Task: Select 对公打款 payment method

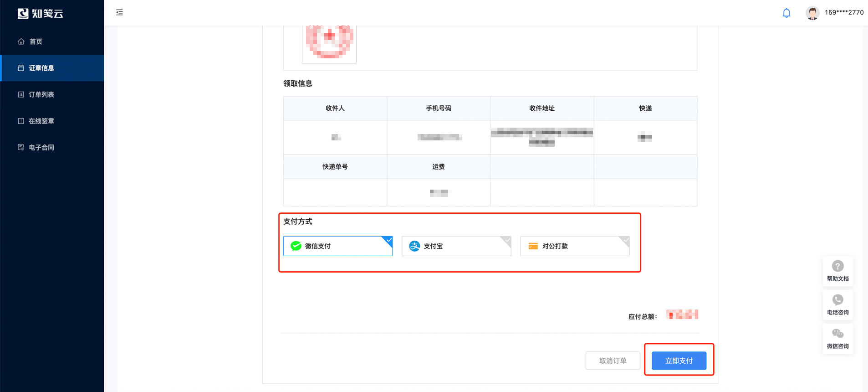Action: [x=575, y=246]
